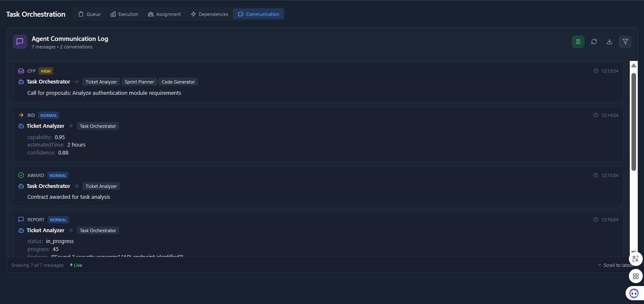This screenshot has width=644, height=304.
Task: Click the scrollbar up arrow
Action: (x=634, y=66)
